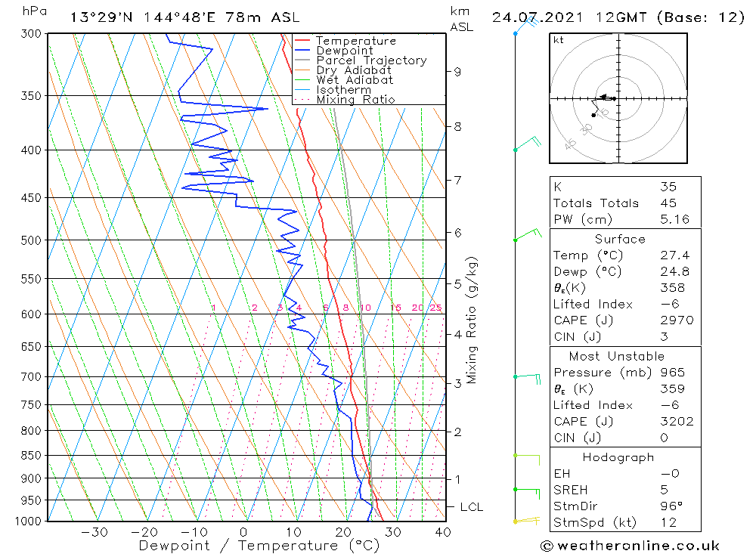
Task: Click the 5 km altitude label
Action: [457, 283]
